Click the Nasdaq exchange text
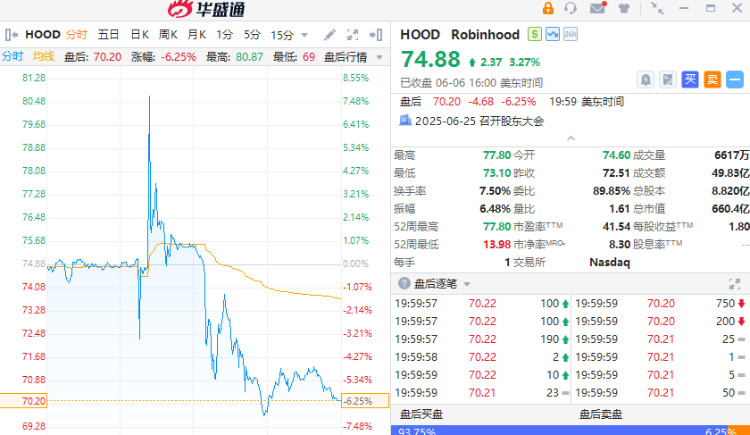Screen dimensions: 750x435 pos(609,262)
